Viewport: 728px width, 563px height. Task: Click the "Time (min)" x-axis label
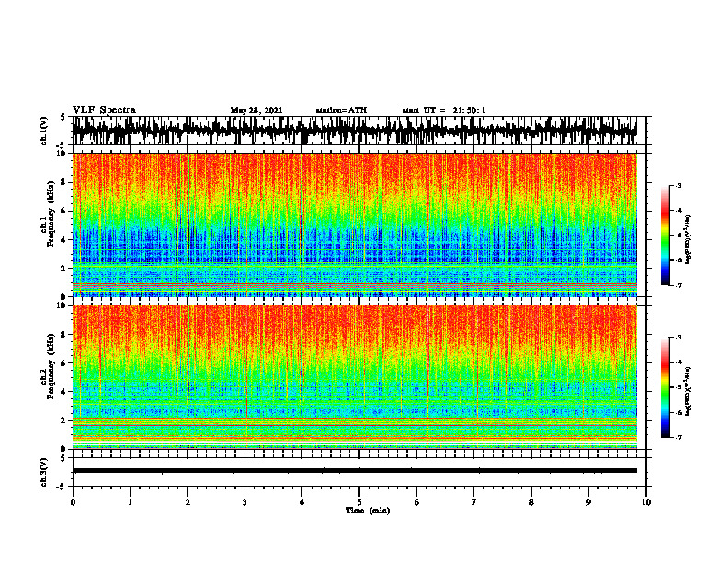pyautogui.click(x=368, y=511)
